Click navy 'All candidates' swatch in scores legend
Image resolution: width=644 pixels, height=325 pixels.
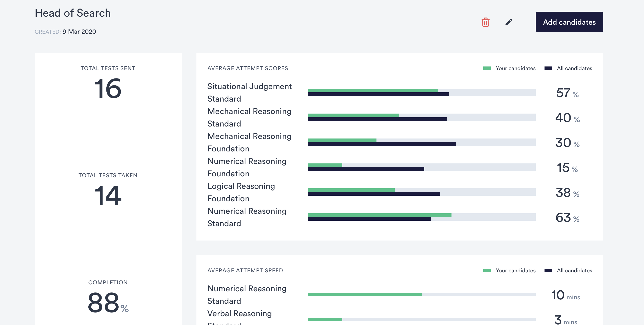[548, 69]
